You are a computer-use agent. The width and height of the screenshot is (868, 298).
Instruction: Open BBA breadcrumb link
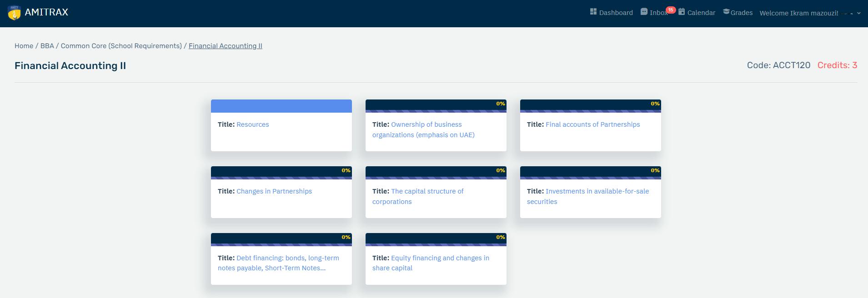pos(47,46)
